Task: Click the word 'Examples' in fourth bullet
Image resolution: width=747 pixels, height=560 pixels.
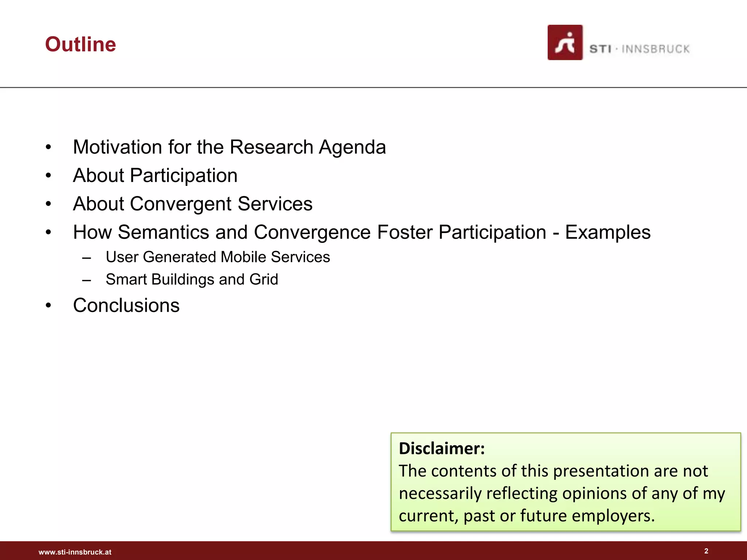Action: (x=608, y=233)
